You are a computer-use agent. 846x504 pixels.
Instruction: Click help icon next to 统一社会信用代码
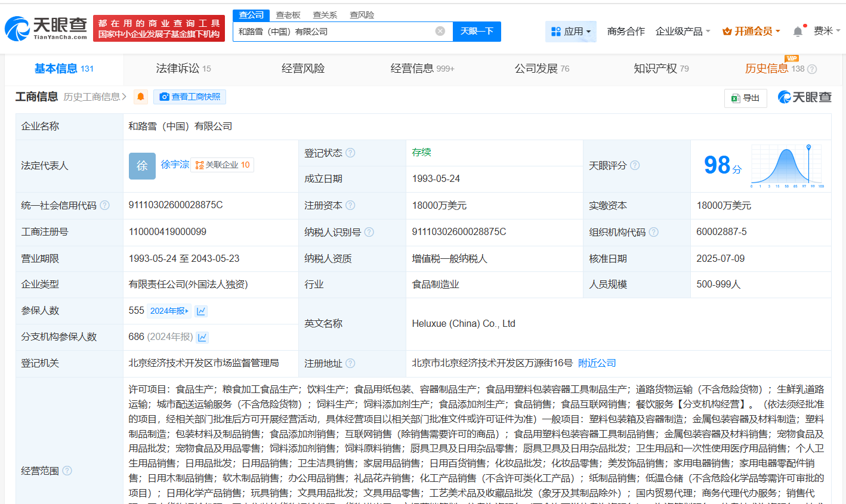105,205
